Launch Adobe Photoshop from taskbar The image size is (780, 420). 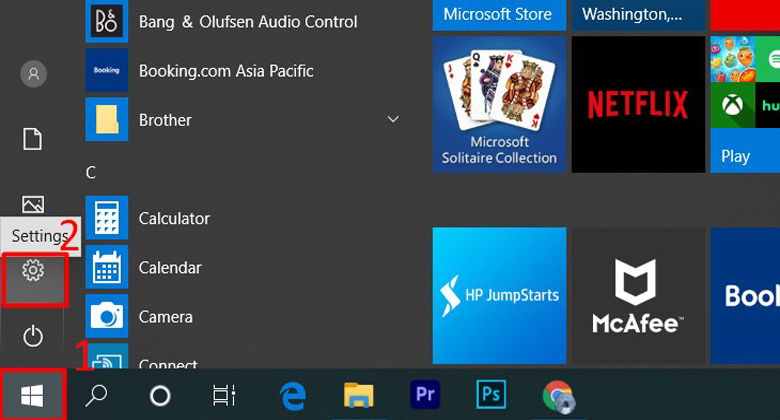coord(491,395)
